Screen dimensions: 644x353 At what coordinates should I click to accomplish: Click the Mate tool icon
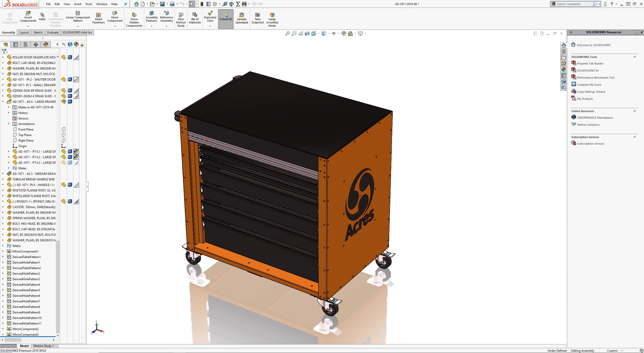coord(42,15)
